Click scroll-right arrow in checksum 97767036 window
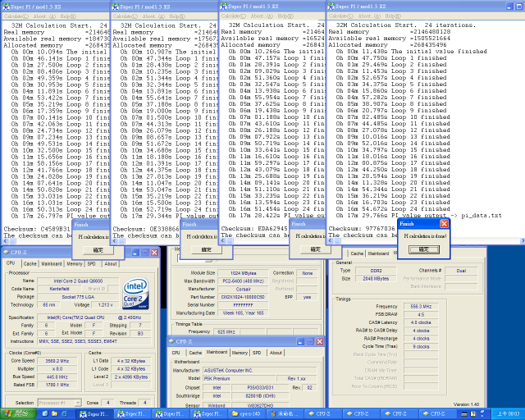 (523, 240)
